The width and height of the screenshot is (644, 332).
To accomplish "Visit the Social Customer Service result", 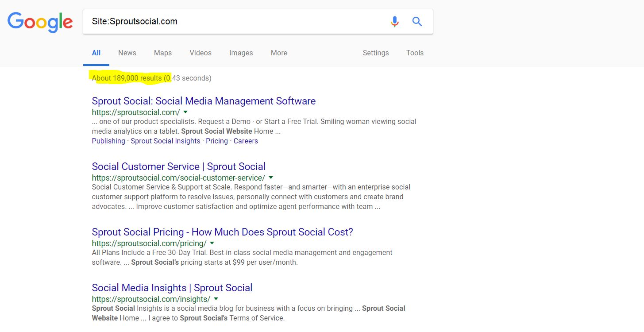I will 178,166.
